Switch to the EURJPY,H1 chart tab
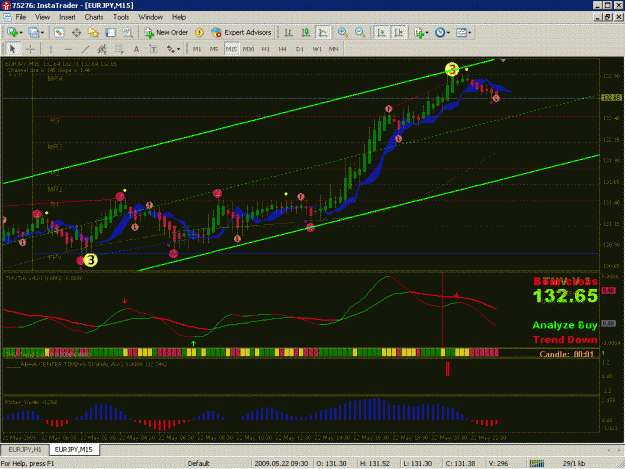This screenshot has height=469, width=625. click(x=25, y=449)
